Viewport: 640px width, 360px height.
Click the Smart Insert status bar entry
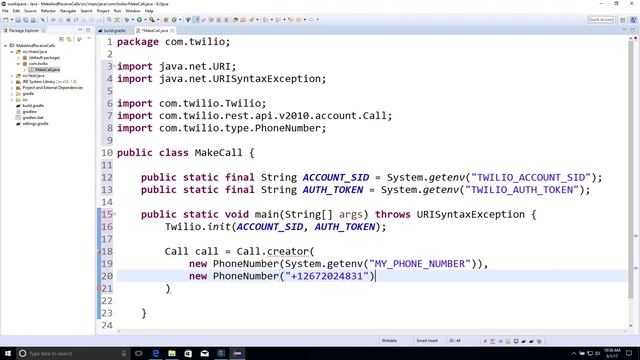[x=427, y=340]
